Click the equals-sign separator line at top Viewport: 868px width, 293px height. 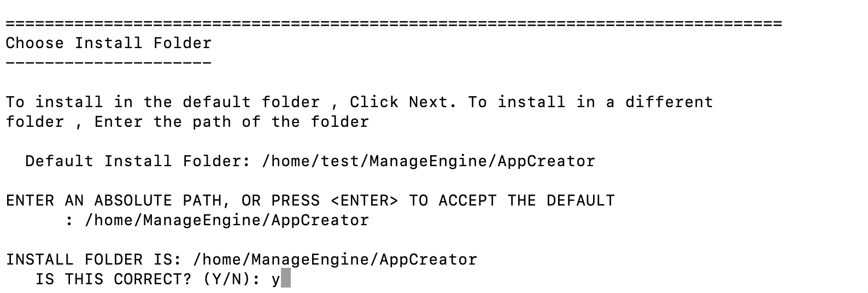point(394,24)
